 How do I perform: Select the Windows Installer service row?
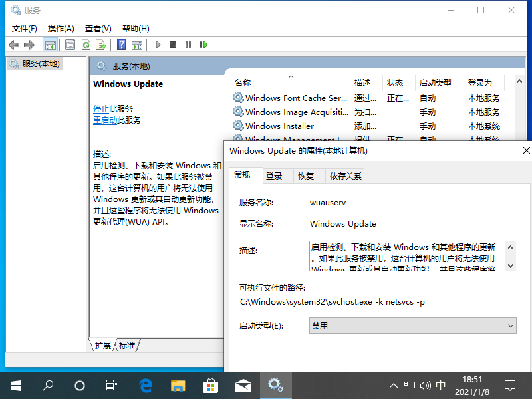[x=279, y=126]
